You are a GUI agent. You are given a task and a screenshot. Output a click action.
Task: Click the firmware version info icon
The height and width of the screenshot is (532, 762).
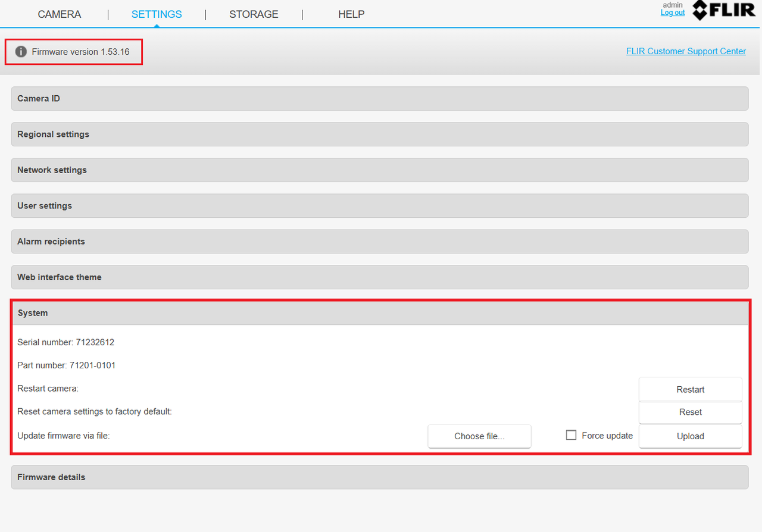[x=21, y=52]
